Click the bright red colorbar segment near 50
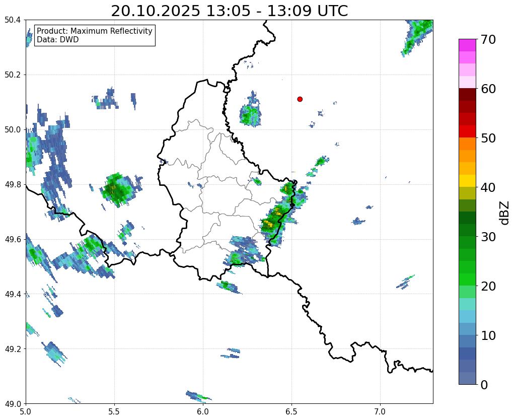This screenshot has width=515, height=420. coord(467,132)
